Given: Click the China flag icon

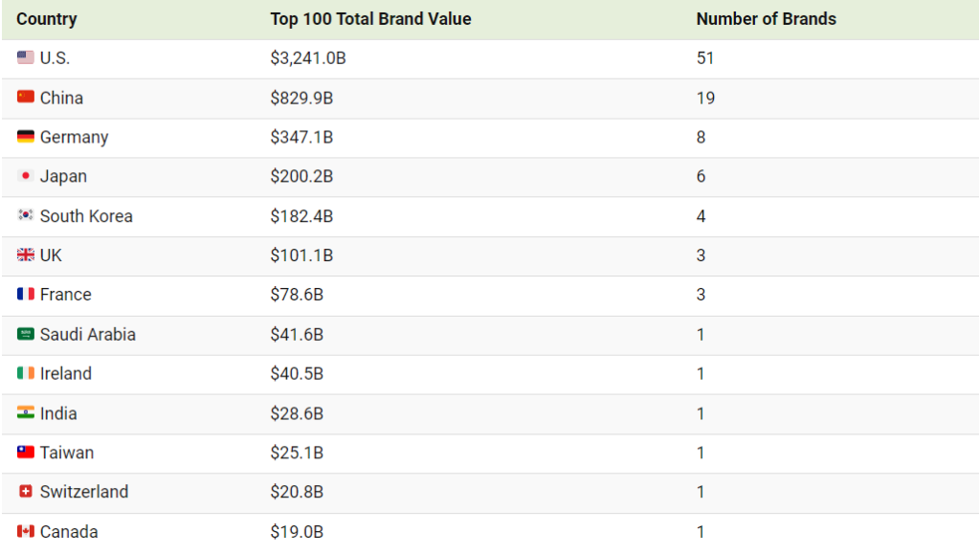Looking at the screenshot, I should coord(26,97).
